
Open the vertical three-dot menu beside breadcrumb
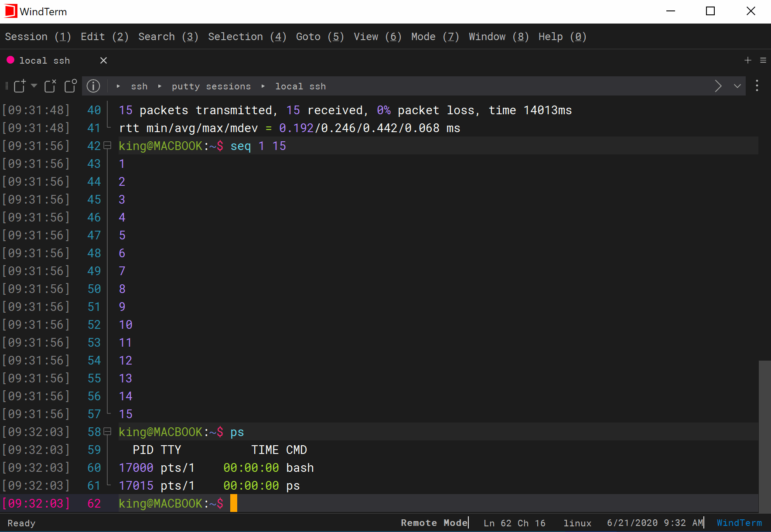[x=757, y=86]
